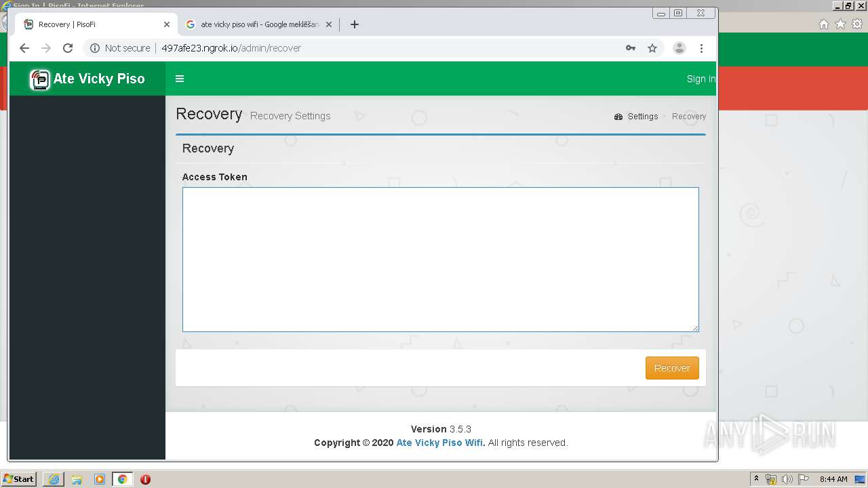Toggle sidebar with hamburger icon
Screen dimensions: 868x488
click(180, 79)
